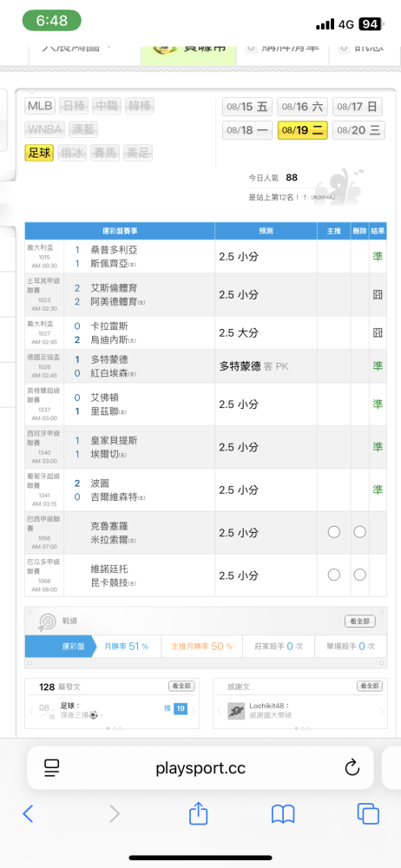Select 主推 radio for 克魯塞羅 match
This screenshot has width=401, height=868.
(334, 532)
